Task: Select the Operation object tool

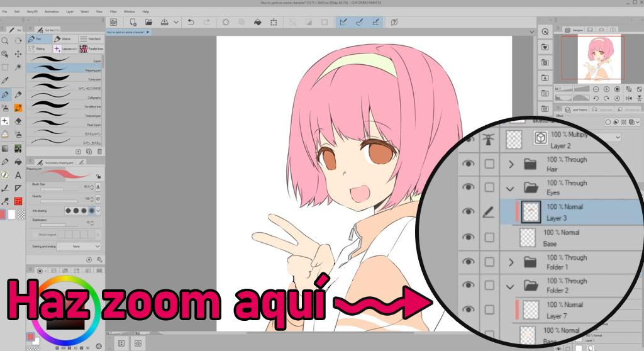Action: coord(5,54)
